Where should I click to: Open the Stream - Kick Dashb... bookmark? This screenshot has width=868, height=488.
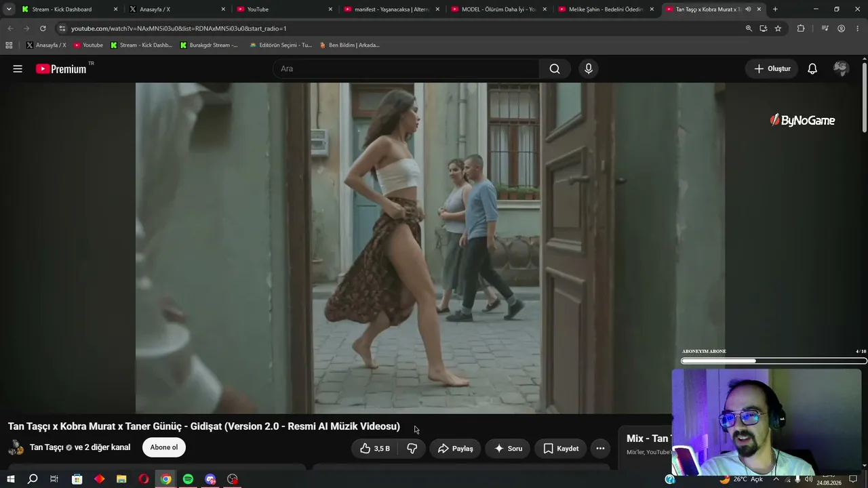click(x=141, y=45)
